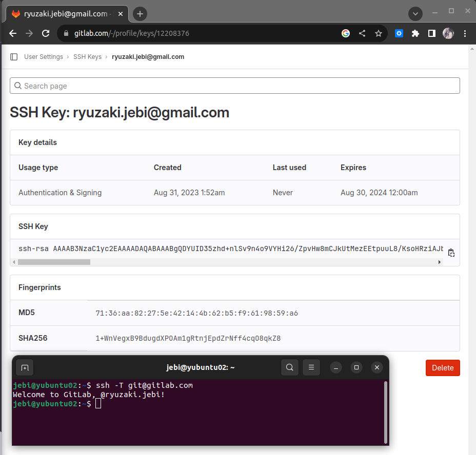The height and width of the screenshot is (455, 476).
Task: Maximize the terminal window
Action: tap(356, 368)
